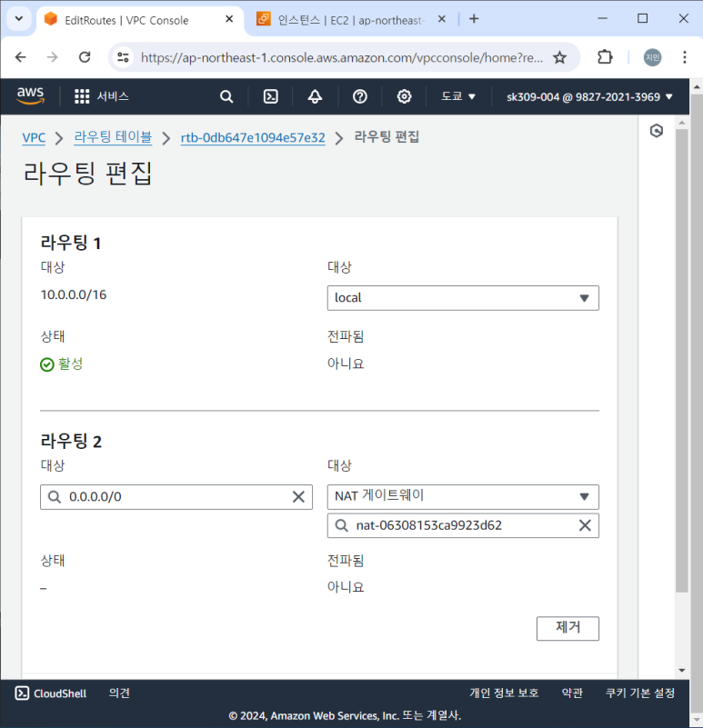Click the AWS console search icon
Image resolution: width=703 pixels, height=728 pixels.
[x=226, y=96]
